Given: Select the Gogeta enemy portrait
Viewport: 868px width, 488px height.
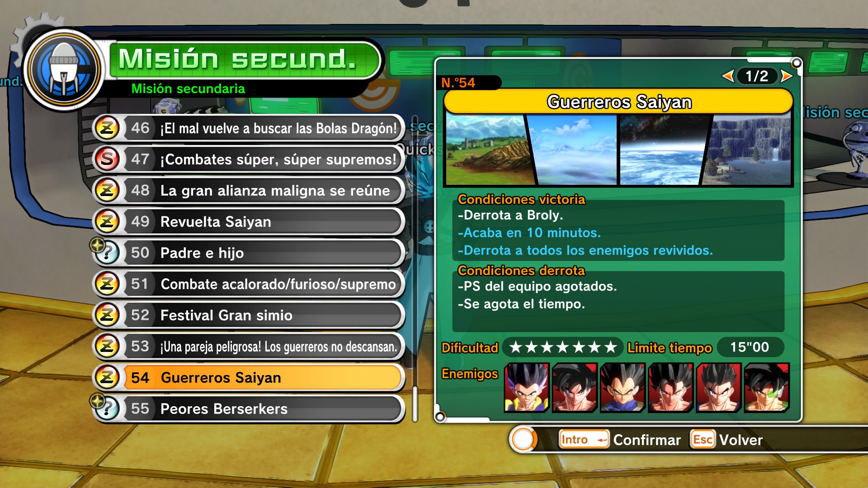Looking at the screenshot, I should tap(527, 388).
